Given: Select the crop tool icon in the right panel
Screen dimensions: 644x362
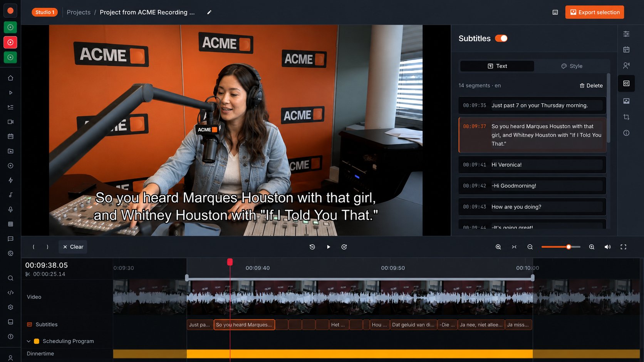Looking at the screenshot, I should point(626,117).
